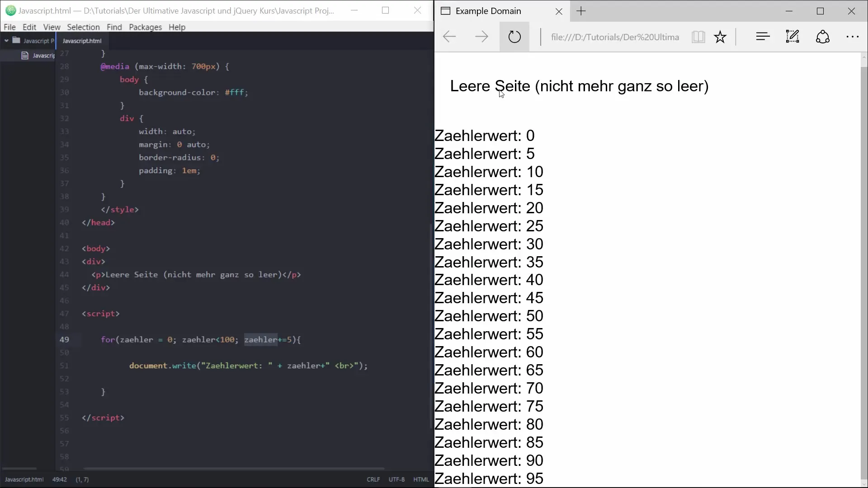The image size is (868, 488).
Task: Open reading view book icon
Action: coord(698,37)
